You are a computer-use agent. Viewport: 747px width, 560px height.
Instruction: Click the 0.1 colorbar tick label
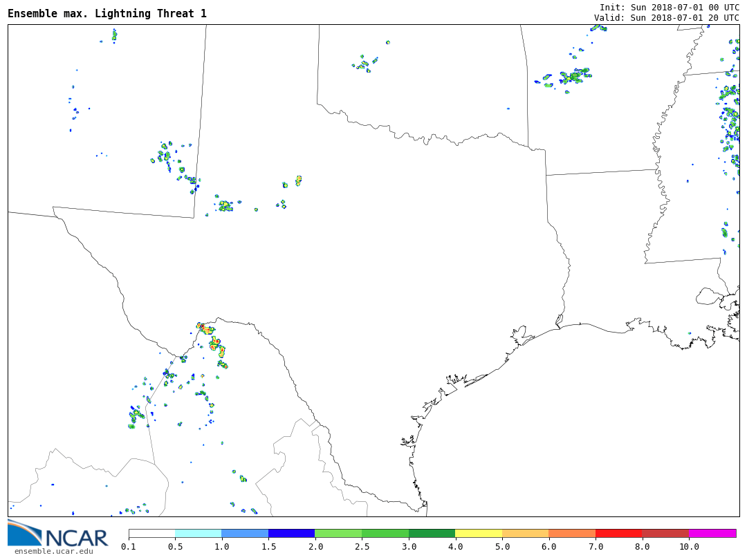[129, 547]
